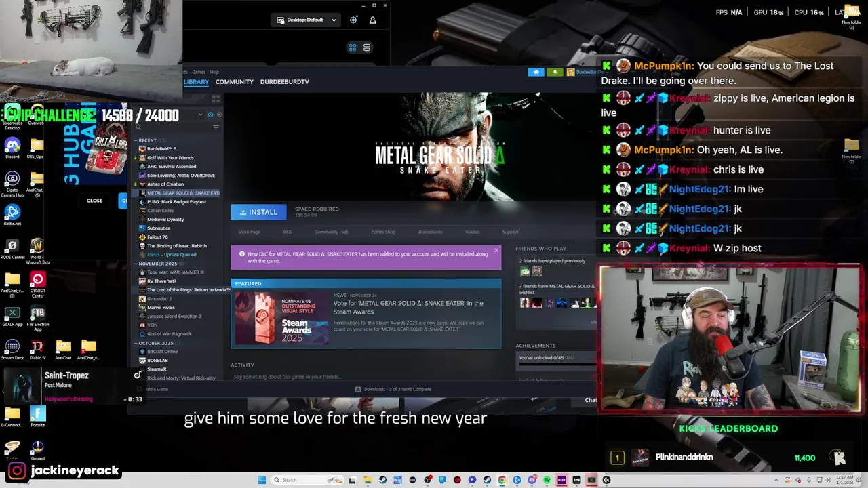Open the Discussions link
Image resolution: width=868 pixels, height=488 pixels.
[430, 232]
